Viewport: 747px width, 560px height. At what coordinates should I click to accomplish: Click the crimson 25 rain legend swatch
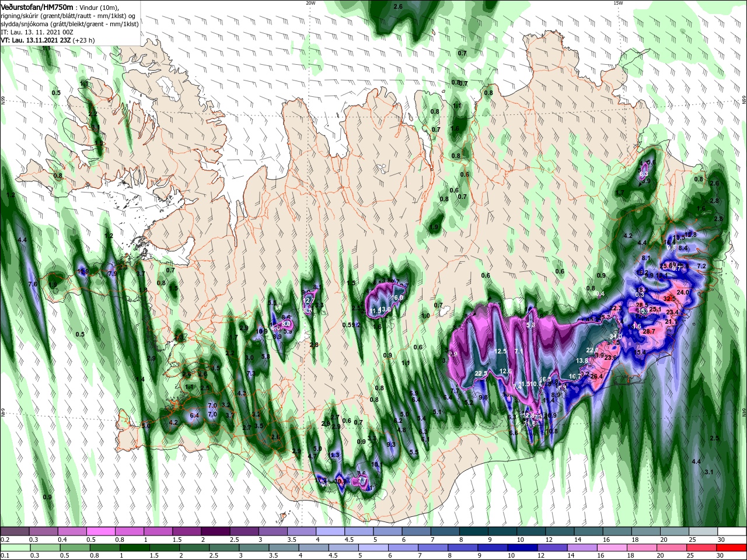pos(701,548)
